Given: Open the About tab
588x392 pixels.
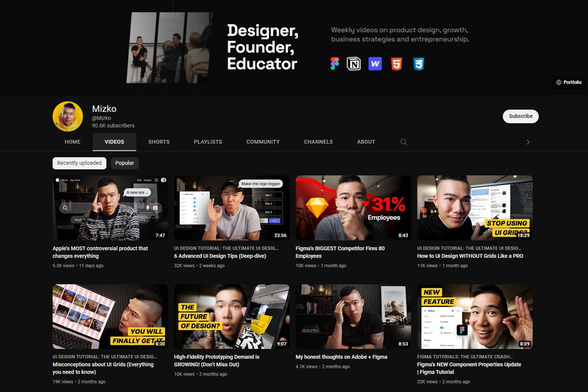Looking at the screenshot, I should (366, 142).
